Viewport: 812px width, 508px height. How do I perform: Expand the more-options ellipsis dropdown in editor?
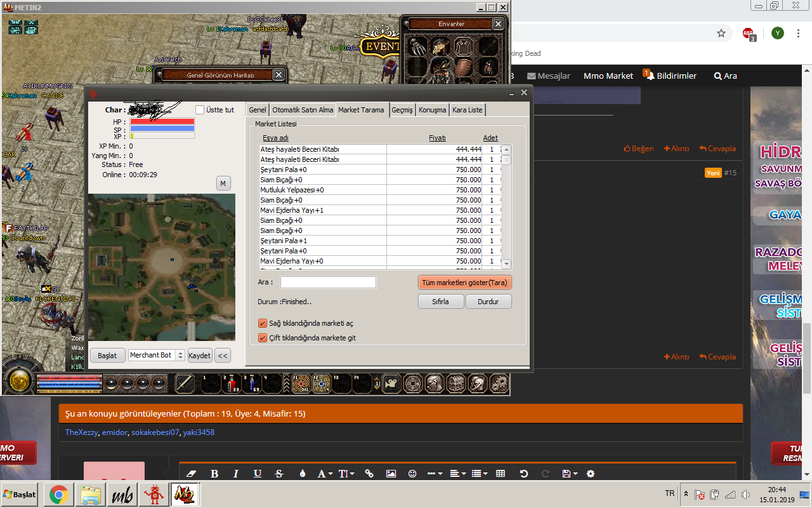(x=435, y=474)
